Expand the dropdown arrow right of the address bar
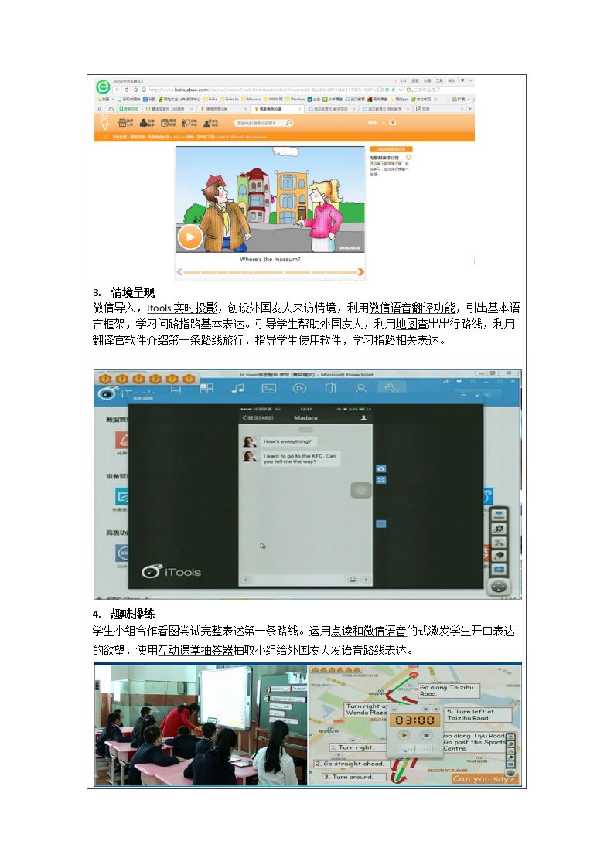The image size is (614, 868). (401, 90)
